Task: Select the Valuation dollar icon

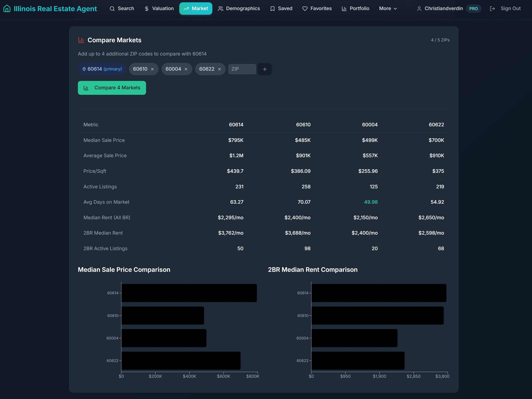Action: point(146,8)
